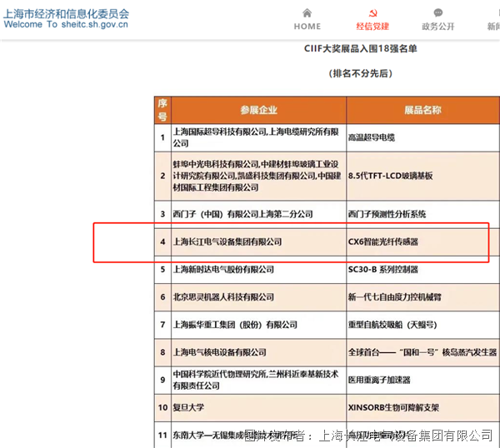Image resolution: width=500 pixels, height=448 pixels.
Task: Select the 北京思灵机器人科技有限公司 cell
Action: click(258, 297)
